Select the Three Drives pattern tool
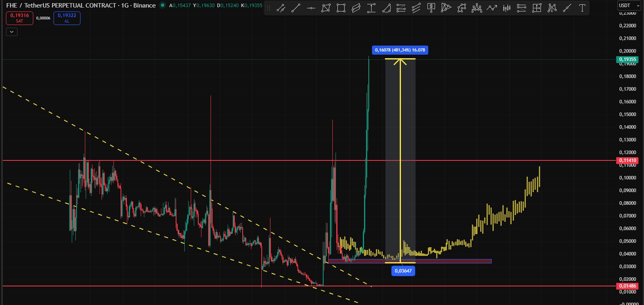This screenshot has width=644, height=305. pos(552,8)
